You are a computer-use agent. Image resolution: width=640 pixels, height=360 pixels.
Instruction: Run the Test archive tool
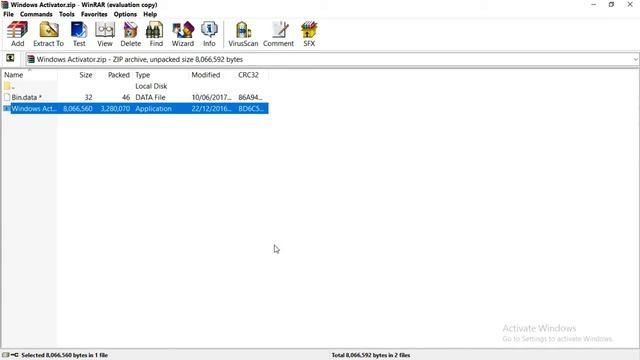[x=79, y=34]
